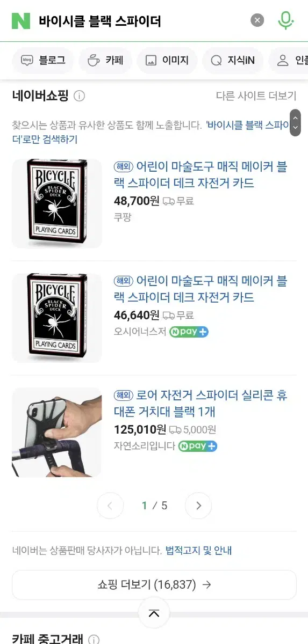Go to previous shopping results page arrow
This screenshot has height=644, width=308.
pyautogui.click(x=110, y=506)
